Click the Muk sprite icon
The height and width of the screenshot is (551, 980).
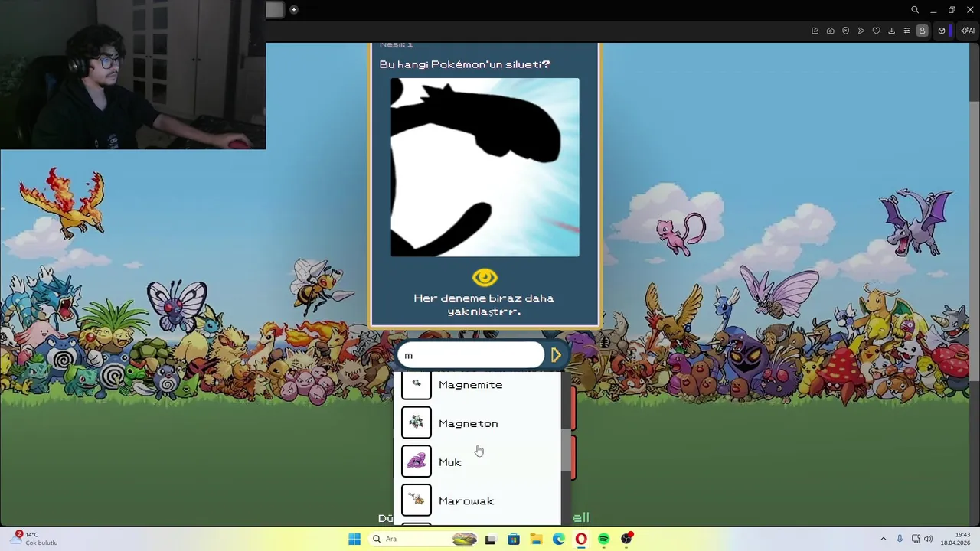[416, 461]
